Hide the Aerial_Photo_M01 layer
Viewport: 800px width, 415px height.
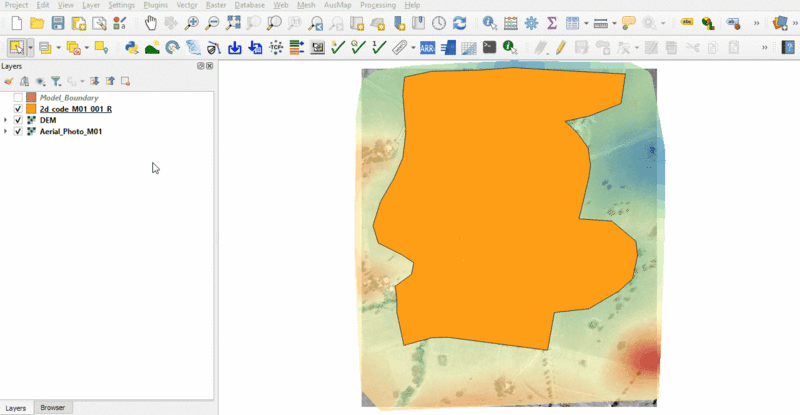click(18, 131)
